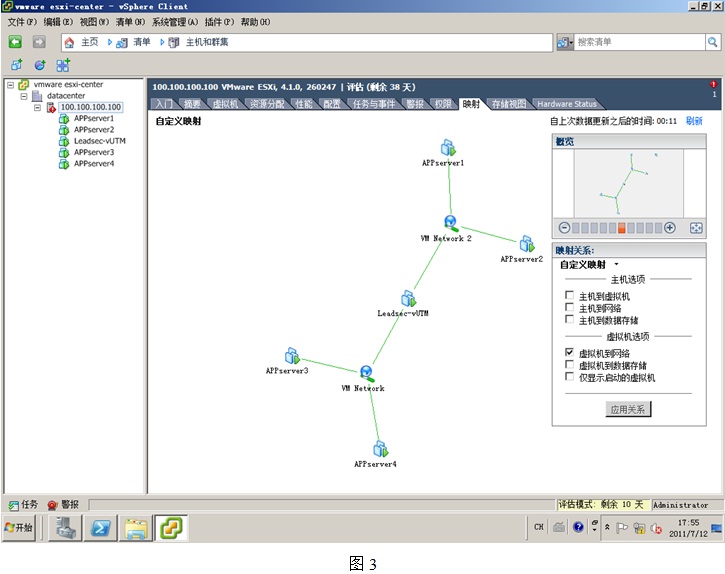Open the search type dropdown arrow

pyautogui.click(x=571, y=43)
